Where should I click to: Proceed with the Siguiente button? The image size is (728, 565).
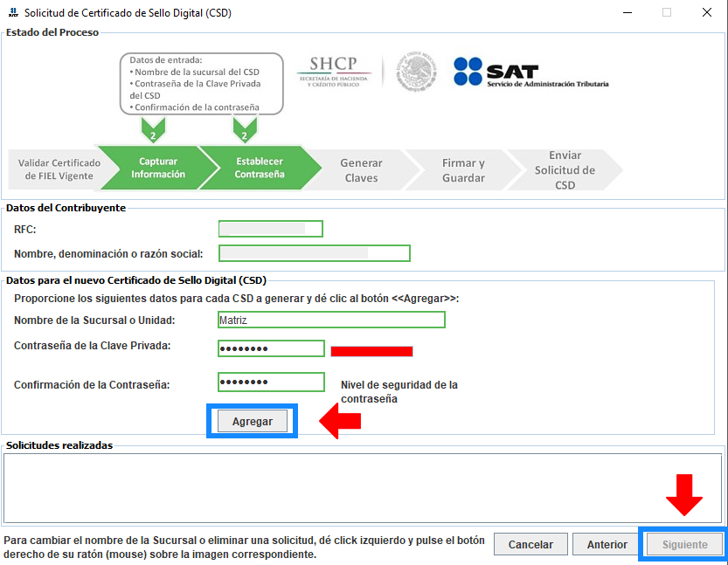click(x=684, y=544)
